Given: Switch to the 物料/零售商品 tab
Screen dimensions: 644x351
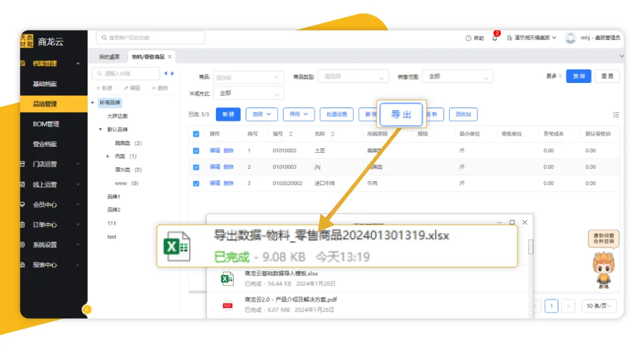Looking at the screenshot, I should pos(148,57).
